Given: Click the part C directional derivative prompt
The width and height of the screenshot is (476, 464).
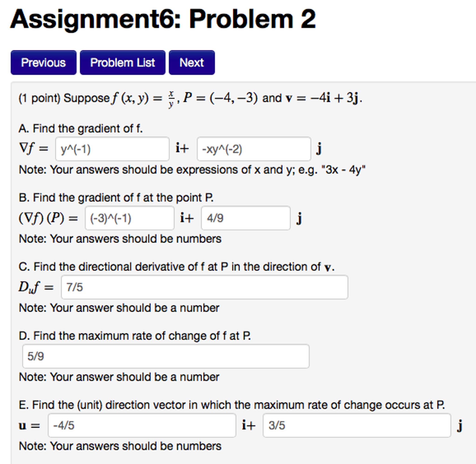Looking at the screenshot, I should 177,267.
